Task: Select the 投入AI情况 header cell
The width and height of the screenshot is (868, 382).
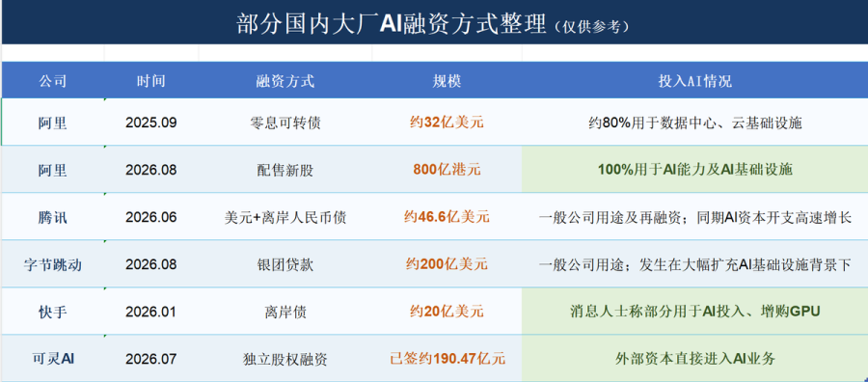Action: [694, 81]
